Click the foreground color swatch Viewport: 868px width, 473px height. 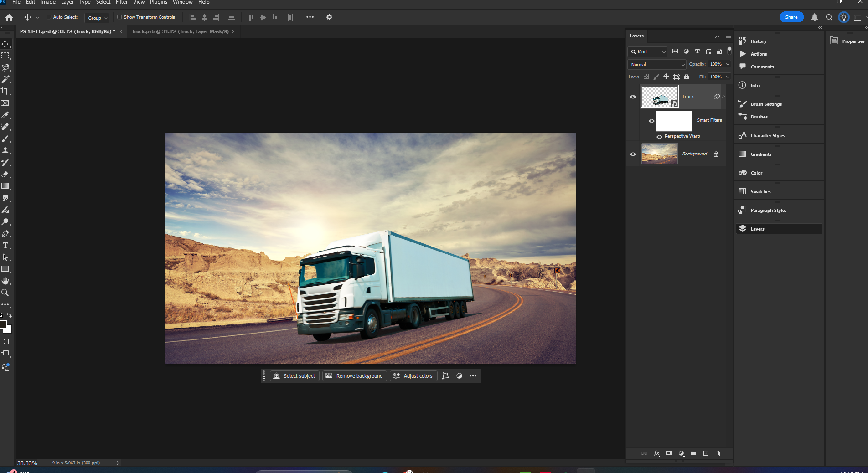pos(4,324)
